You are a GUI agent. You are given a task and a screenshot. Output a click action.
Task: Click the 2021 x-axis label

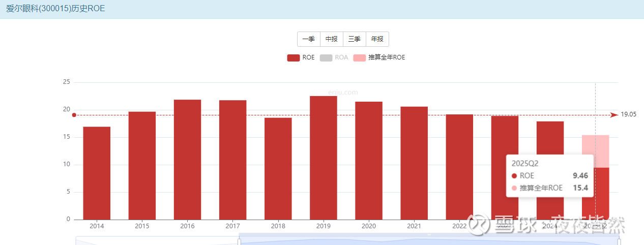click(414, 226)
